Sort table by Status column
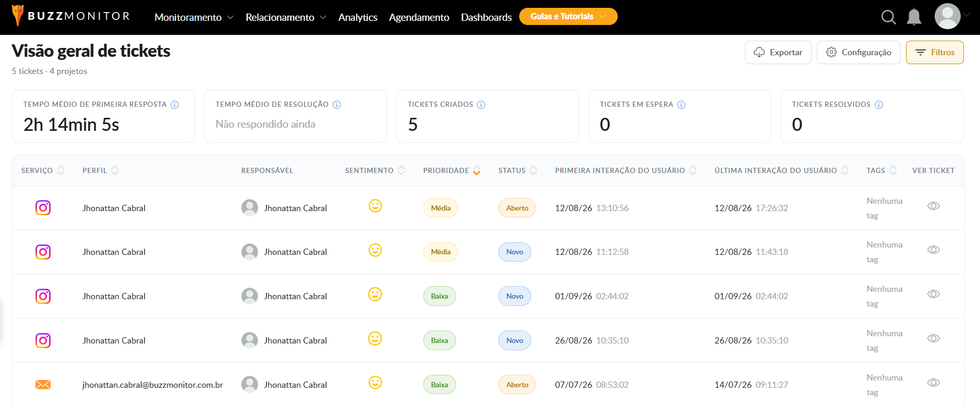The height and width of the screenshot is (405, 980). [x=533, y=170]
